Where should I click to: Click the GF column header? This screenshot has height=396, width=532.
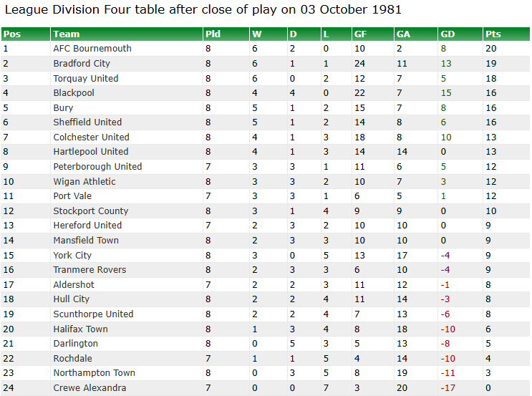[x=360, y=34]
